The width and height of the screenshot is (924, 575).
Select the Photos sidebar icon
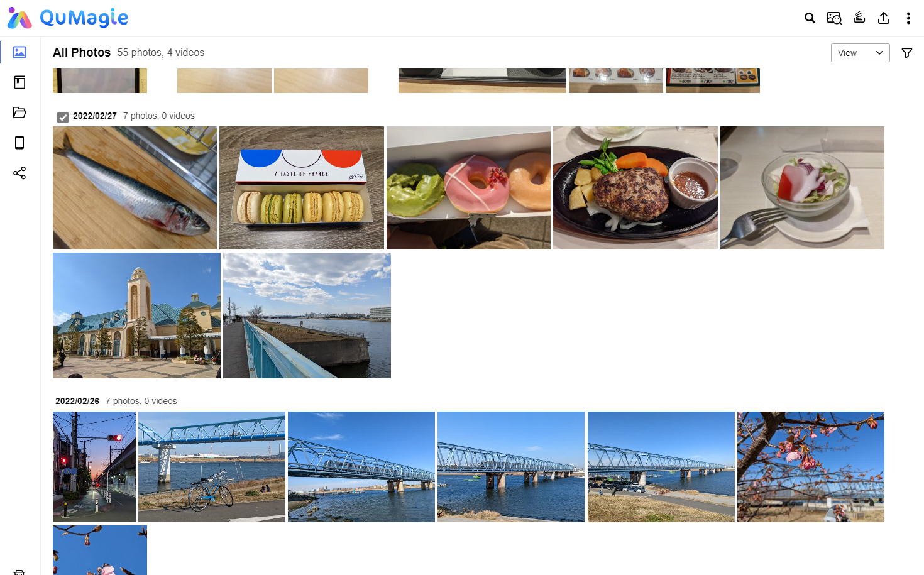pos(19,52)
